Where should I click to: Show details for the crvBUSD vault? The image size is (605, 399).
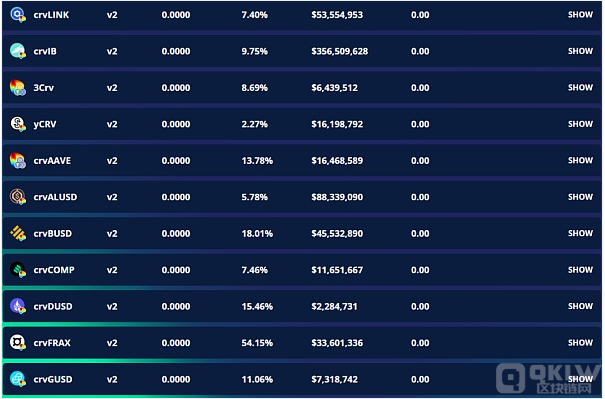click(580, 233)
